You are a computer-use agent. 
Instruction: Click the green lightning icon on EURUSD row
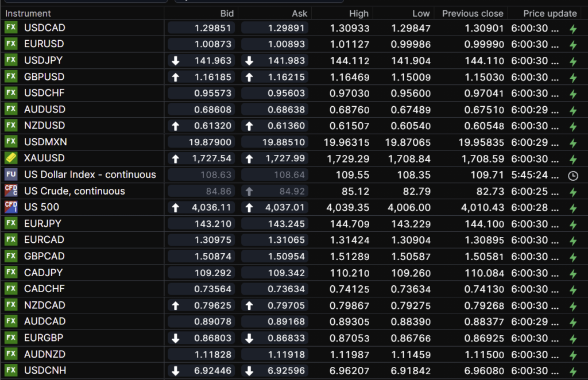pos(572,45)
